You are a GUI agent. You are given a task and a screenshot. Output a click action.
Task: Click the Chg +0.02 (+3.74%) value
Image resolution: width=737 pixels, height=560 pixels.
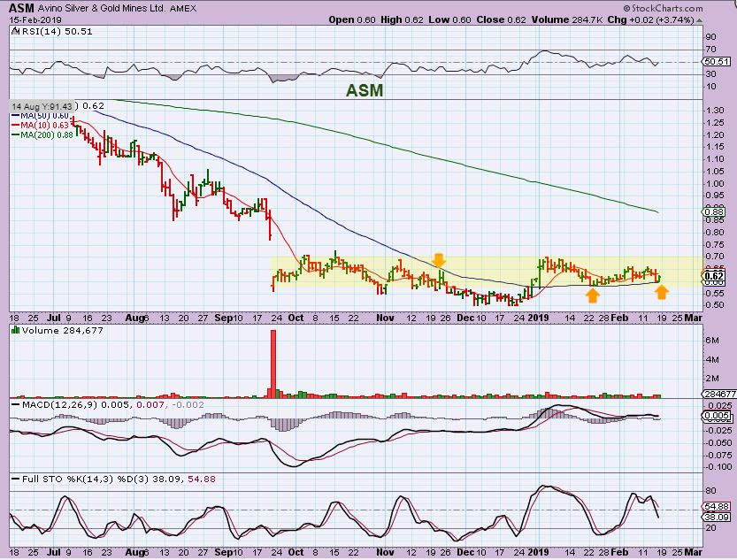click(x=650, y=19)
